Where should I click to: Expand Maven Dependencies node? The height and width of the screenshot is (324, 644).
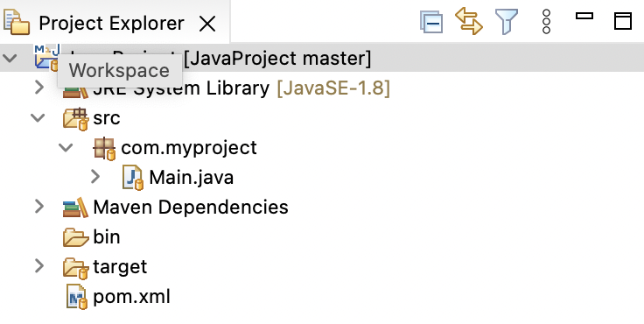tap(39, 207)
